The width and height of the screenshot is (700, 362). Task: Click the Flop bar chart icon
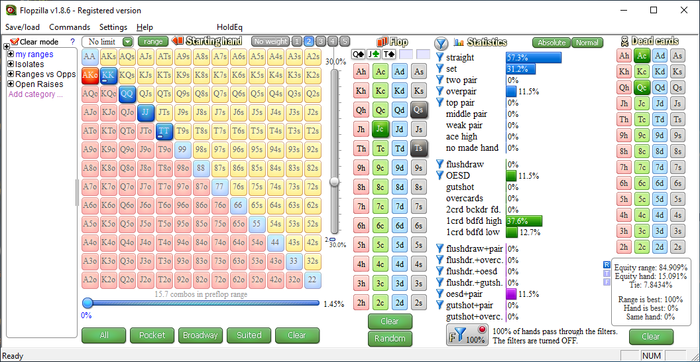(x=383, y=42)
